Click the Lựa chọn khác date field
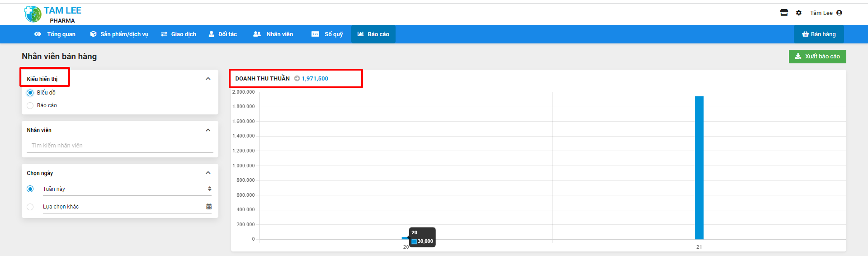The image size is (868, 256). tap(127, 207)
